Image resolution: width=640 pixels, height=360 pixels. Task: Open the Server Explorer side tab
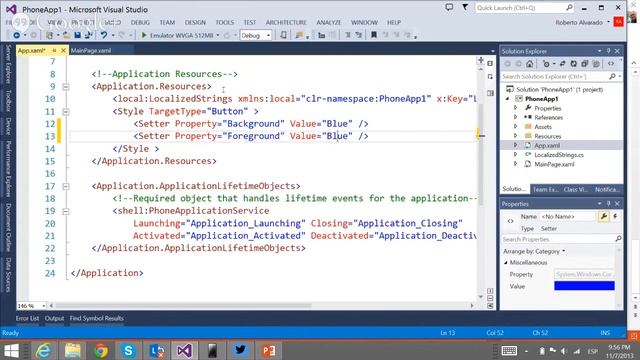point(8,64)
